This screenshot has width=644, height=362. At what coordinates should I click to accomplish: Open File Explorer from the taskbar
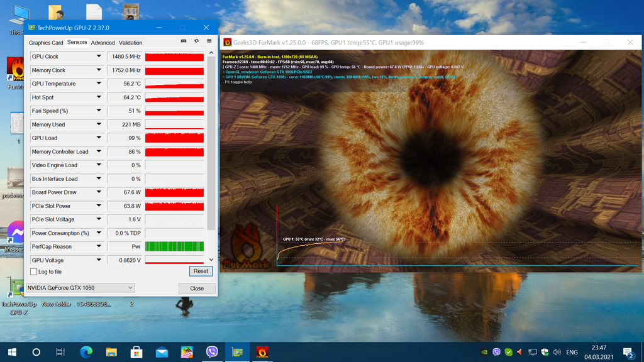pyautogui.click(x=111, y=352)
